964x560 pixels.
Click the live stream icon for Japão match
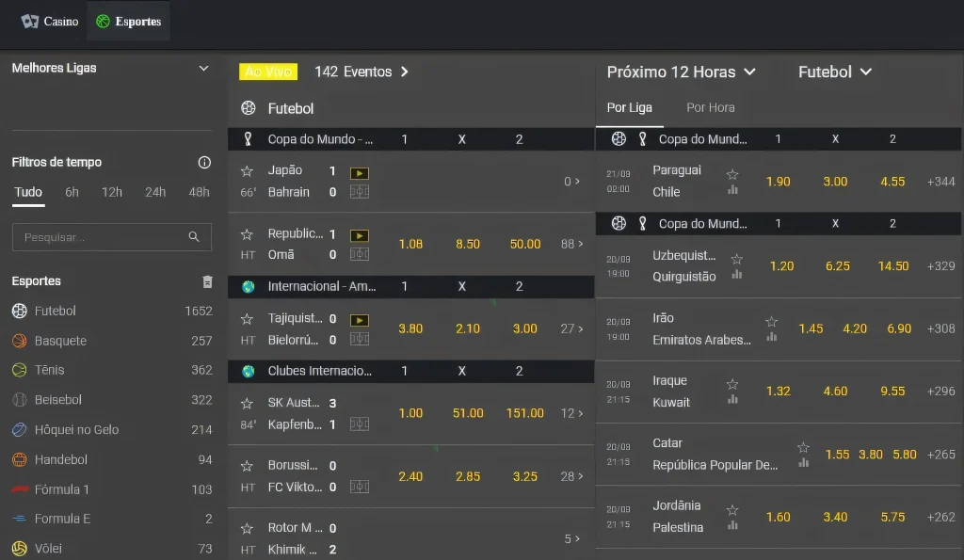(x=359, y=173)
